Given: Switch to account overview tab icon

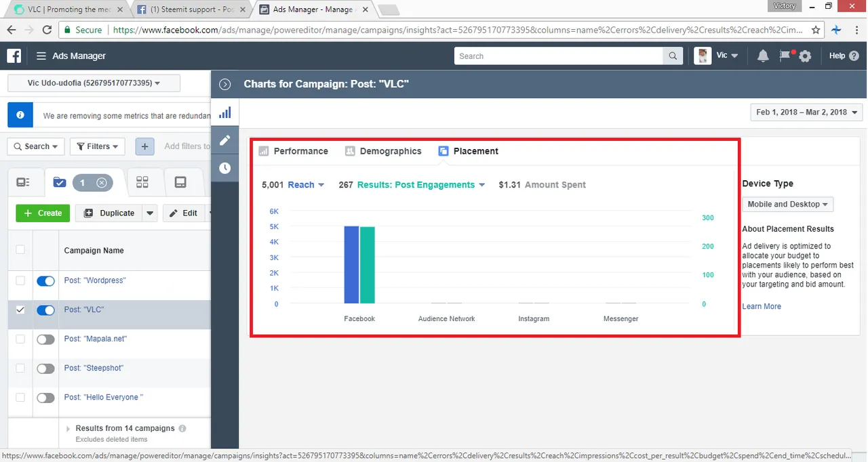Looking at the screenshot, I should [23, 182].
